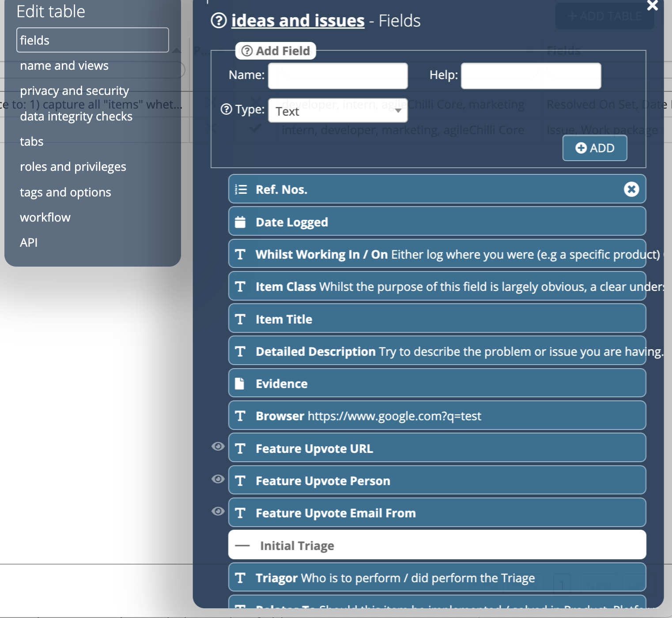Click into the Help input field
Screen dimensions: 672x618
(x=531, y=76)
